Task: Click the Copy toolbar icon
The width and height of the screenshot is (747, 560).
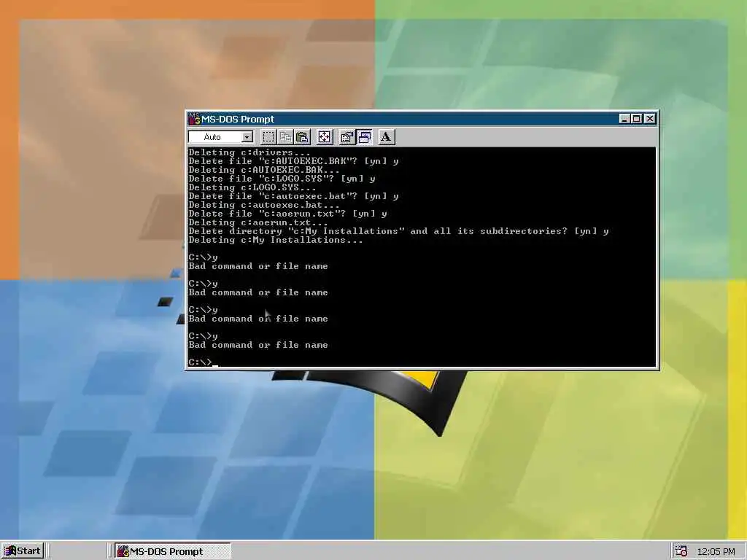Action: (x=285, y=137)
